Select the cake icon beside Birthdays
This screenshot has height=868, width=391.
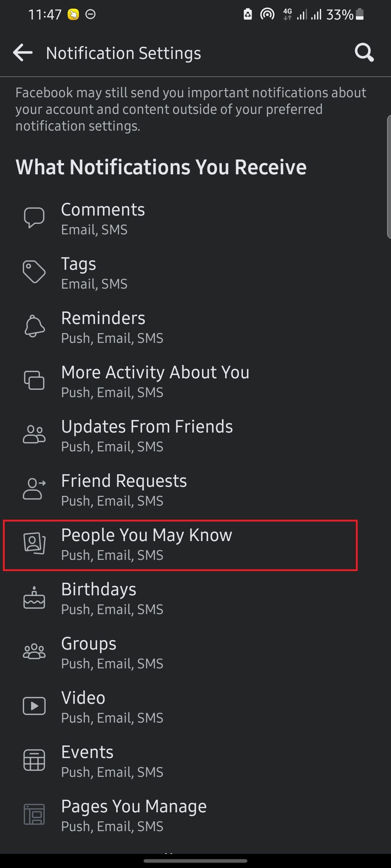[x=34, y=597]
